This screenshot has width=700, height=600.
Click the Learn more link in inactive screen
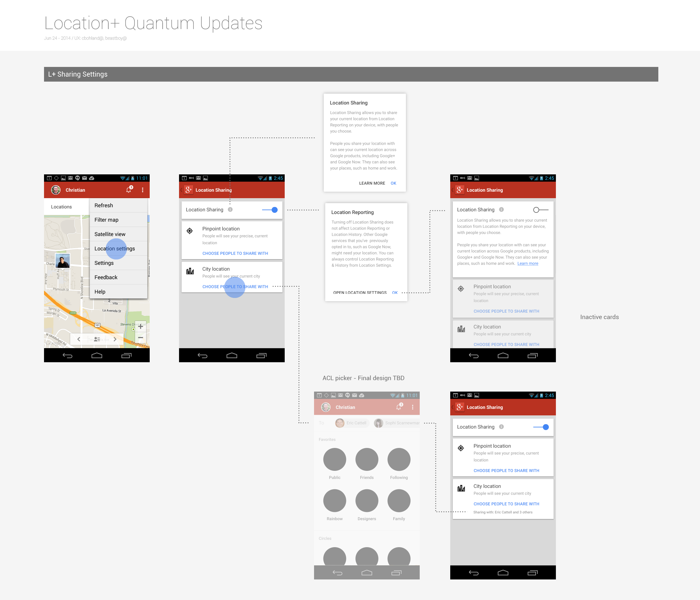coord(527,264)
